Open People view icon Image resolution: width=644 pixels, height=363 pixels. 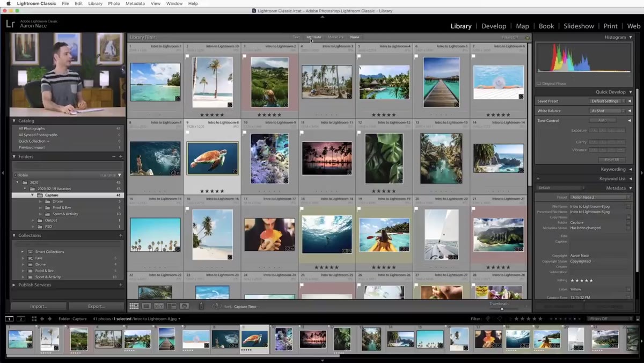[x=184, y=306]
